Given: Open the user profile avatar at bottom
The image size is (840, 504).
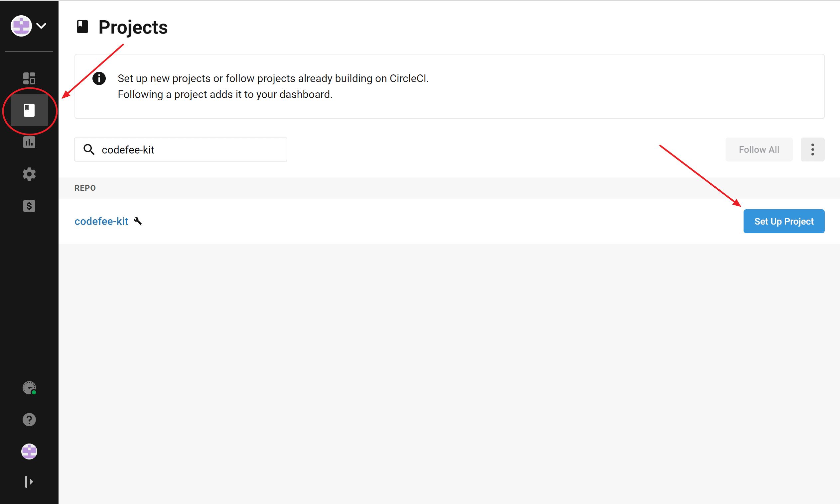Looking at the screenshot, I should 29,452.
